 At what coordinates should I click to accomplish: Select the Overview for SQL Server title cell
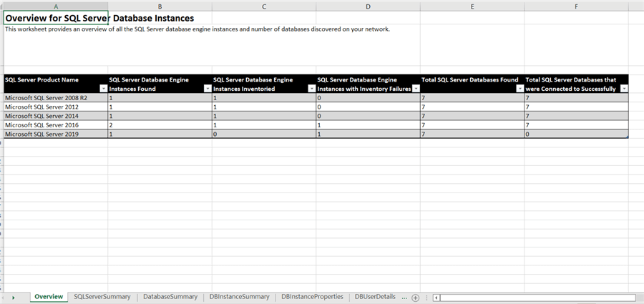(56, 18)
